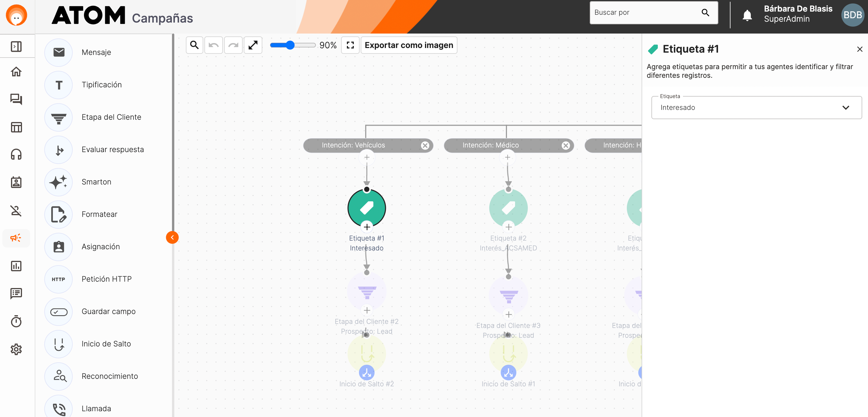The width and height of the screenshot is (868, 417).
Task: Toggle the sidebar panel collapse icon
Action: [x=16, y=47]
